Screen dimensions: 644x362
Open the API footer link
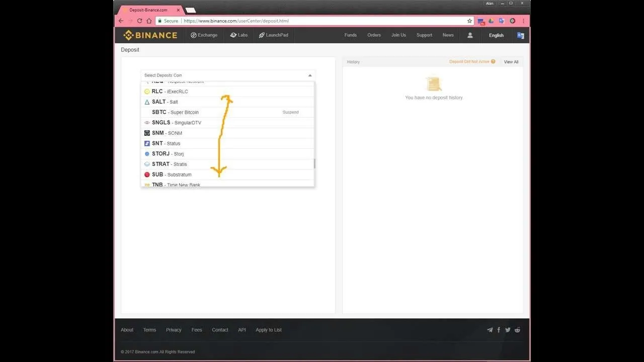click(x=242, y=330)
